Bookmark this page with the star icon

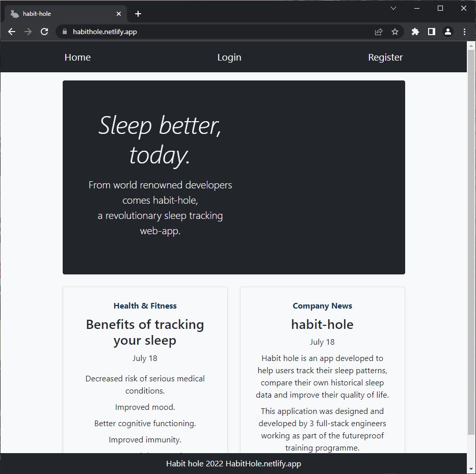[395, 32]
